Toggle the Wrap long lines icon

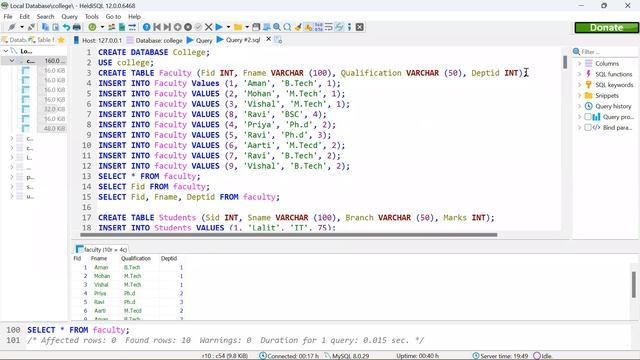coord(329,27)
